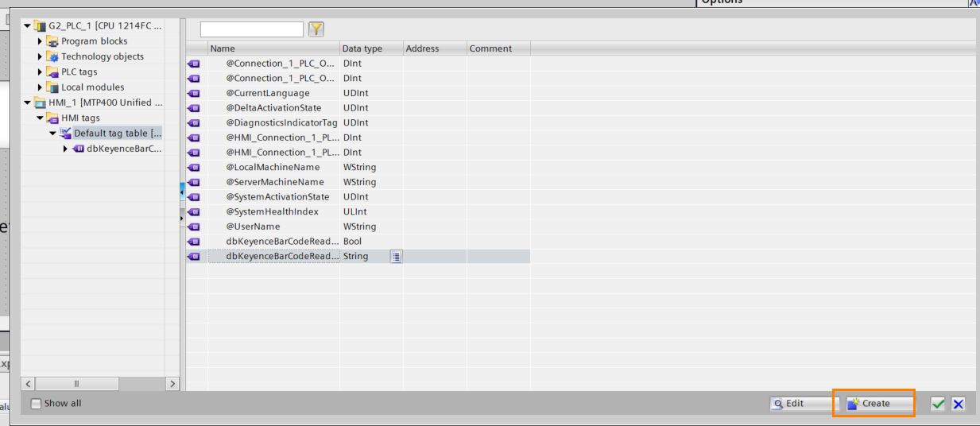The height and width of the screenshot is (426, 980).
Task: Click the Program blocks folder icon
Action: tap(53, 41)
